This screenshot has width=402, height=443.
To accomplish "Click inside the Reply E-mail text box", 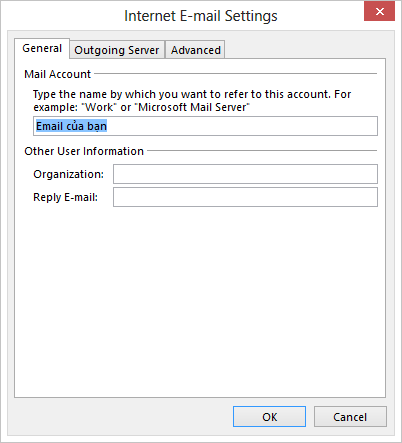I will point(245,197).
